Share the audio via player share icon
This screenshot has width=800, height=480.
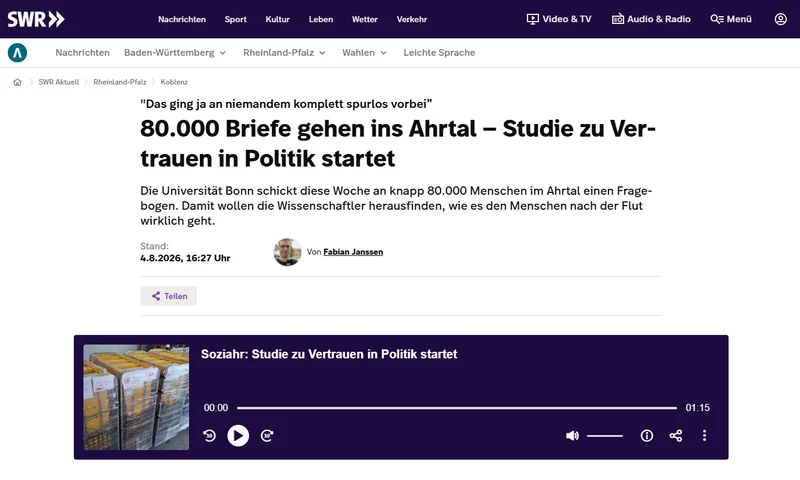tap(676, 436)
